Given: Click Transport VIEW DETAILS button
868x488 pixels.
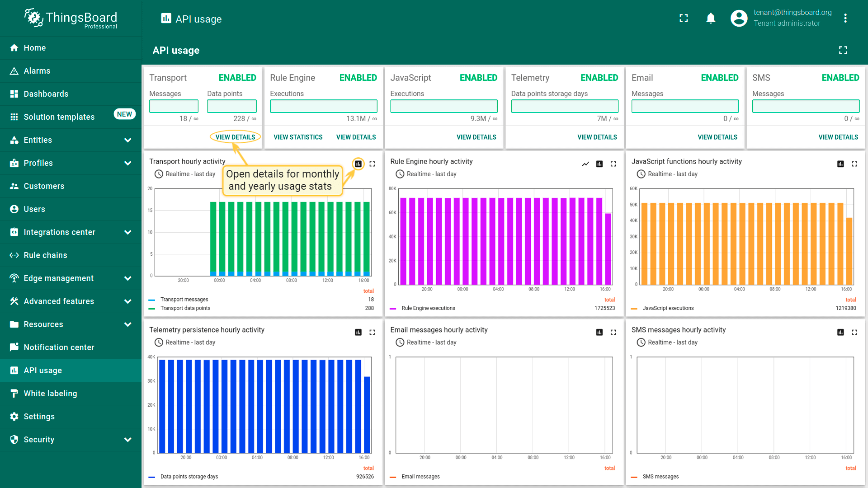Looking at the screenshot, I should coord(235,137).
